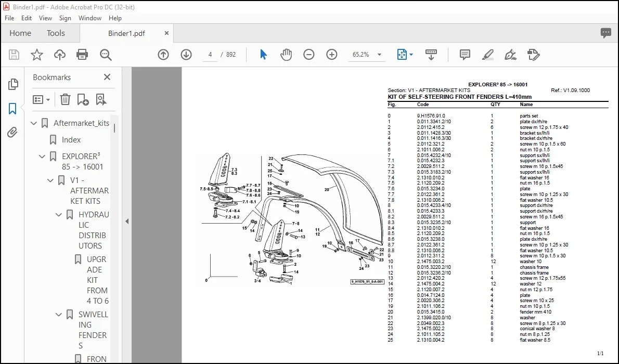Click part code 0.015.3415.0

(431, 312)
